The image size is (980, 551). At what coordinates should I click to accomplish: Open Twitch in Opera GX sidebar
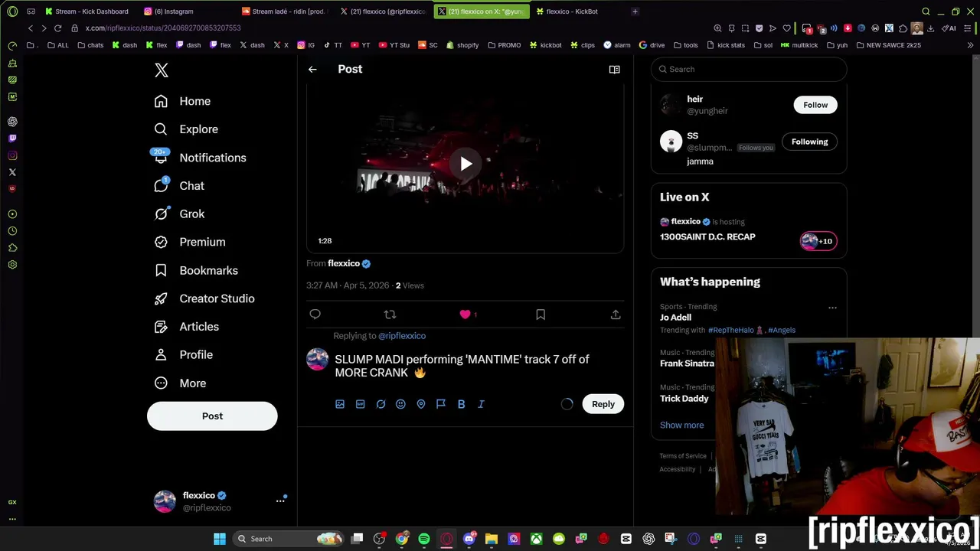12,139
